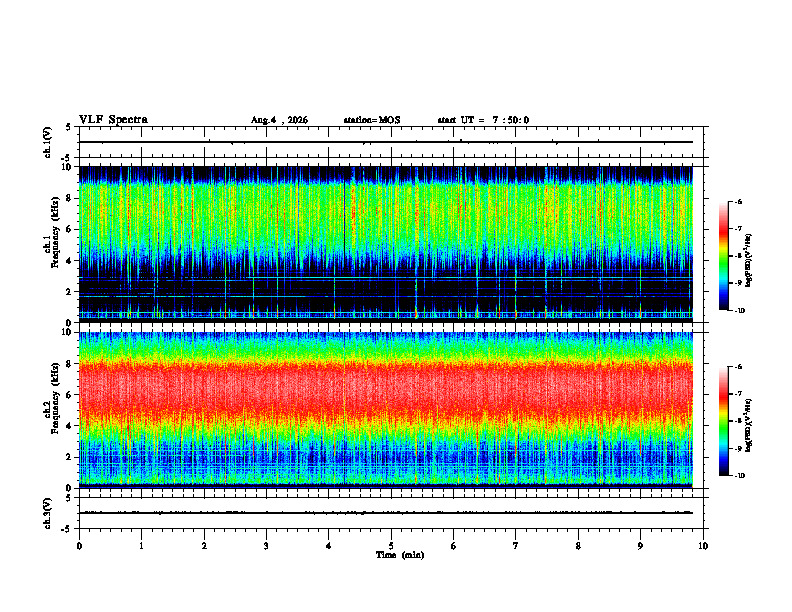The image size is (792, 612).
Task: Click the 5 tick on ch.1(V) axis
Action: (x=68, y=127)
